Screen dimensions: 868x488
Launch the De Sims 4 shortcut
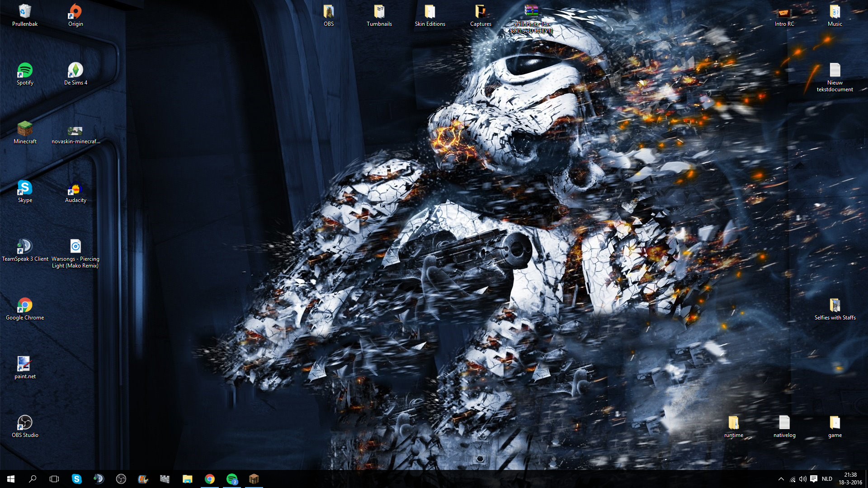click(x=75, y=74)
